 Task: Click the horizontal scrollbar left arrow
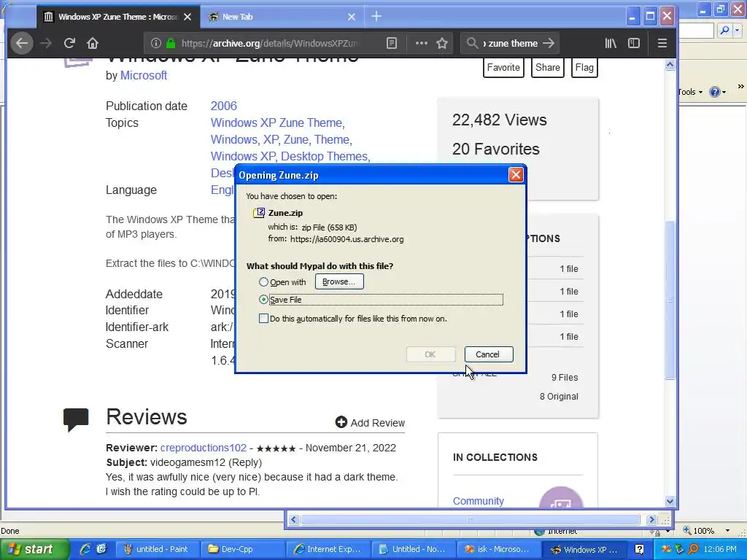[x=294, y=519]
